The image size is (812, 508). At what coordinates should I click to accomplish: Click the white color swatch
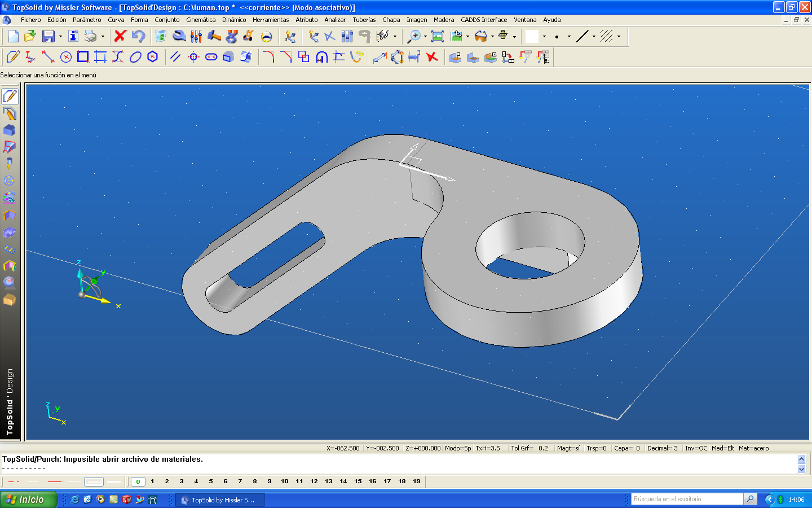click(x=532, y=36)
